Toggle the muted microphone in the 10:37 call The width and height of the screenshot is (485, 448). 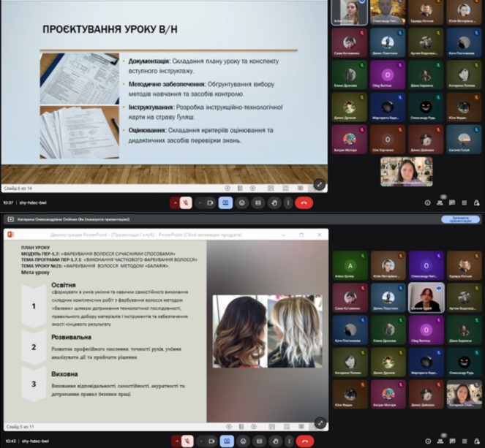tap(187, 202)
